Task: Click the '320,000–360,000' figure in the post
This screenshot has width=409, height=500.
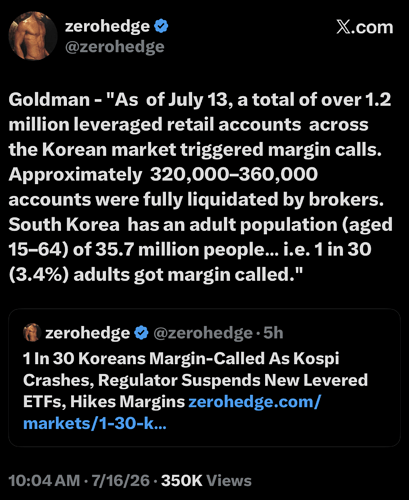Action: (x=234, y=174)
